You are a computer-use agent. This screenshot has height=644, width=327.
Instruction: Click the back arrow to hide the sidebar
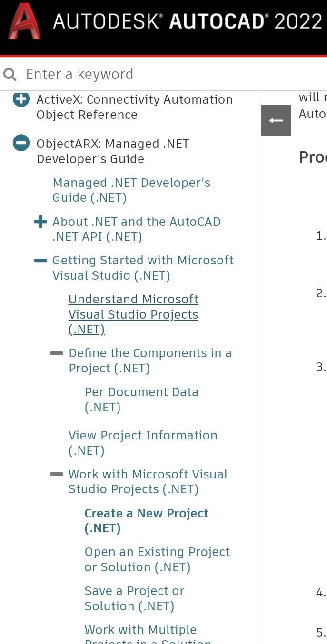click(276, 120)
